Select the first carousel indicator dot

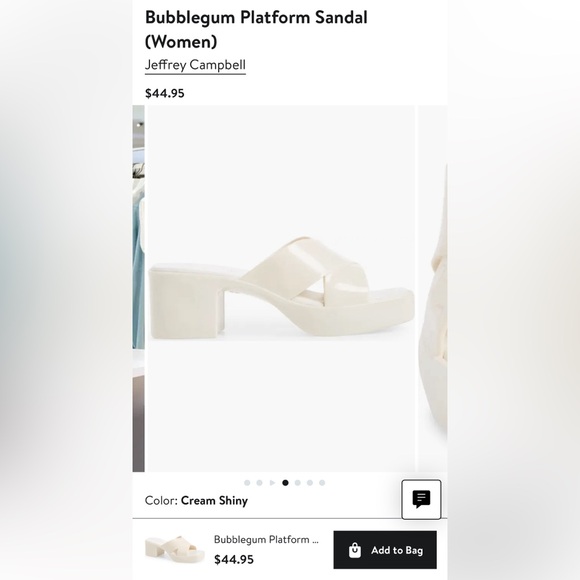tap(247, 483)
